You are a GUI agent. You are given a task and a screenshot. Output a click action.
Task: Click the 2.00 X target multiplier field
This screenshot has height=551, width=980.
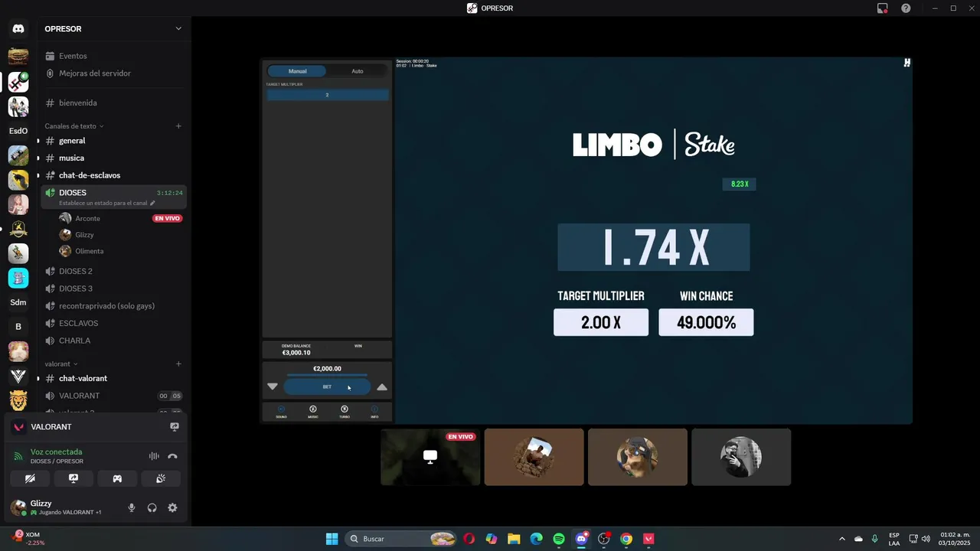coord(601,322)
